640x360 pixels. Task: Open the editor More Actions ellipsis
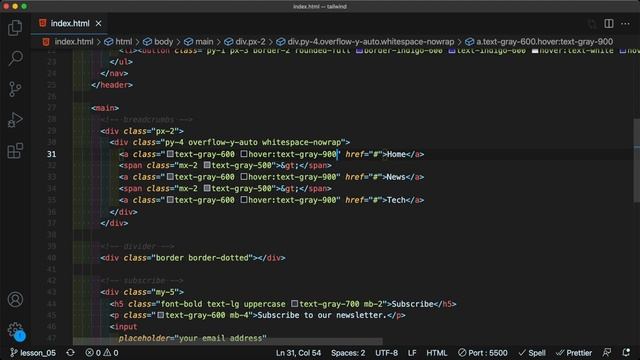click(625, 24)
